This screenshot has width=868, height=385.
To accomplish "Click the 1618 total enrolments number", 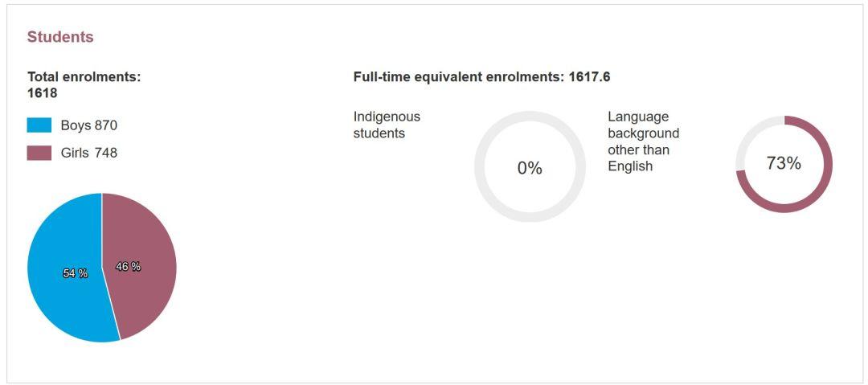I will coord(42,93).
